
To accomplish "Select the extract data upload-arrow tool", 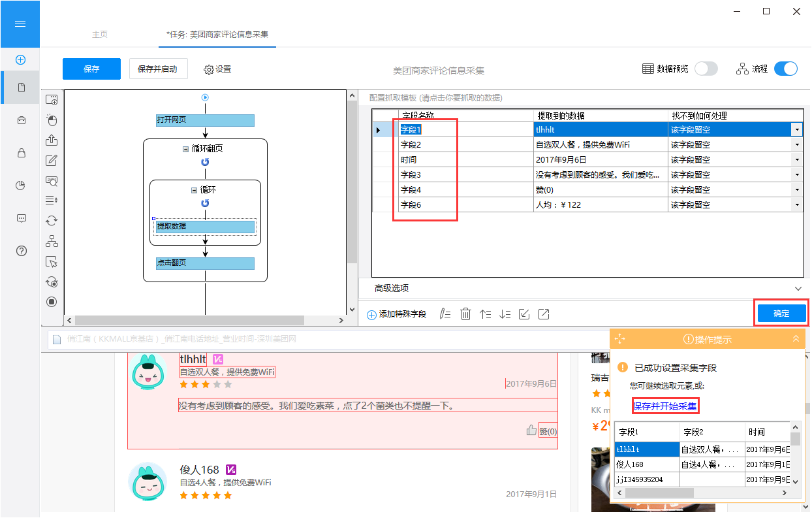I will (x=52, y=140).
